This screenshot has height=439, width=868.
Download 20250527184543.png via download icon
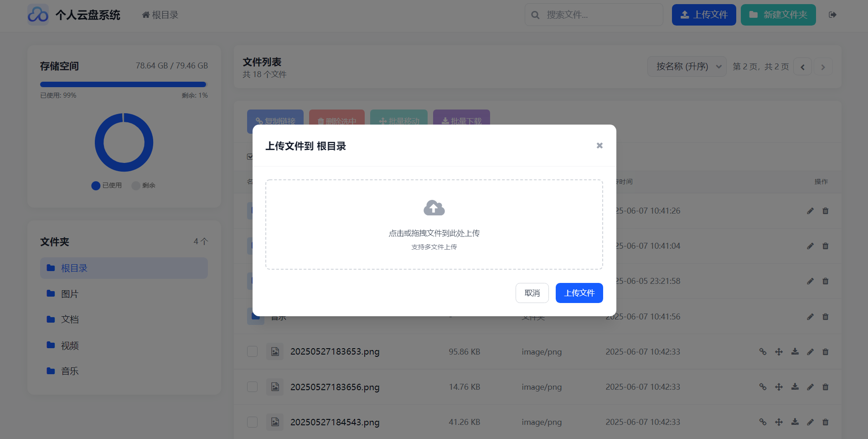795,422
